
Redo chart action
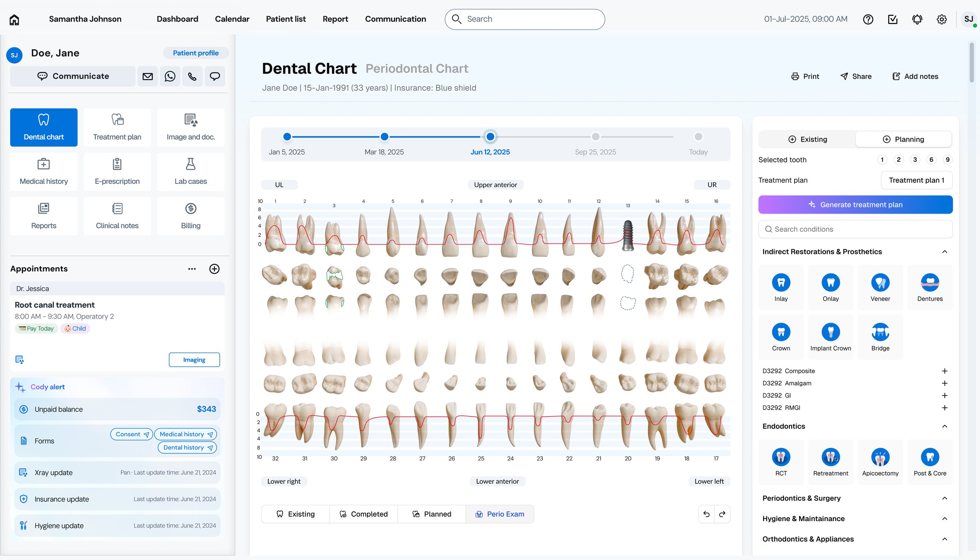coord(722,514)
